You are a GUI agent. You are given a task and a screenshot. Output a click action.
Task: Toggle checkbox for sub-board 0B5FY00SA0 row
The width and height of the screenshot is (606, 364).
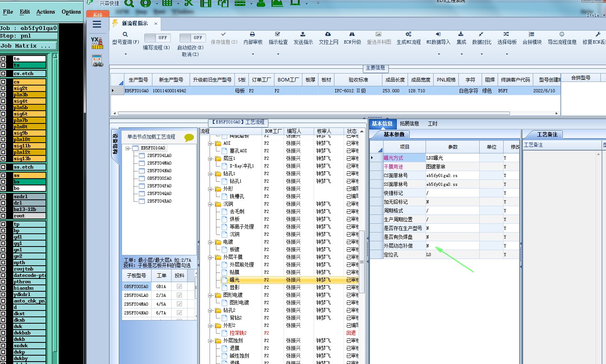[179, 286]
